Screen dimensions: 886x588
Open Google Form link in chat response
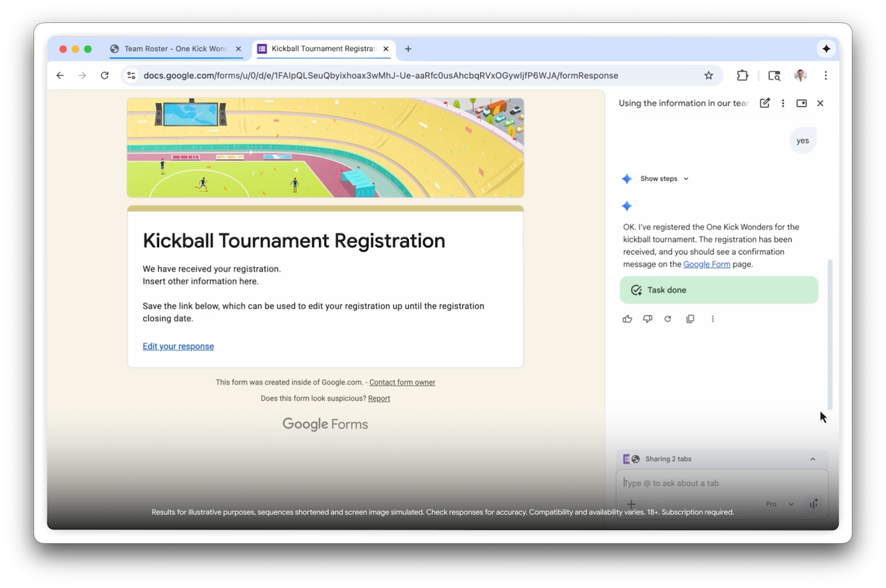tap(707, 265)
